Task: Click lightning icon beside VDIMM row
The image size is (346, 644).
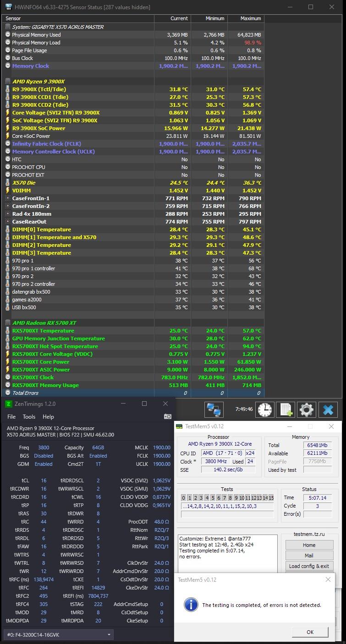Action: click(7, 191)
